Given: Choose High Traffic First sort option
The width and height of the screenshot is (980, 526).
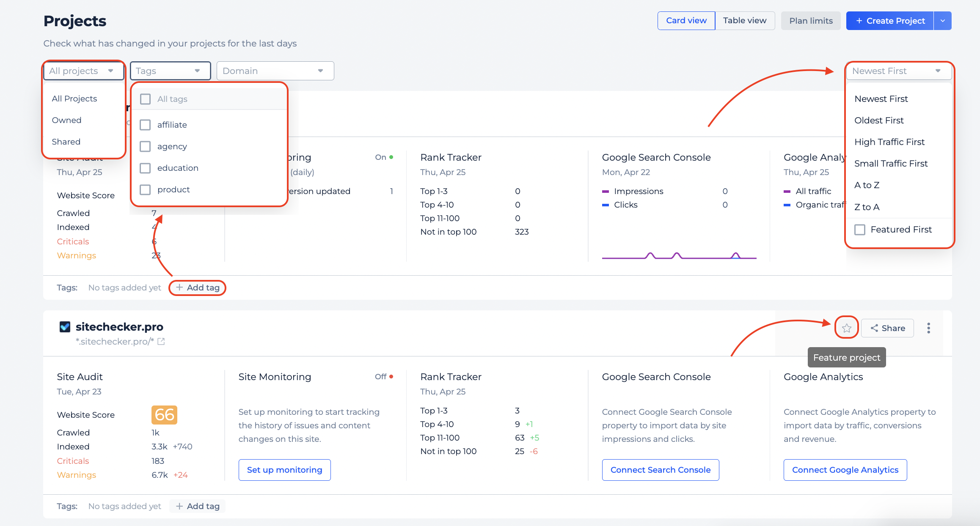Looking at the screenshot, I should pyautogui.click(x=889, y=142).
